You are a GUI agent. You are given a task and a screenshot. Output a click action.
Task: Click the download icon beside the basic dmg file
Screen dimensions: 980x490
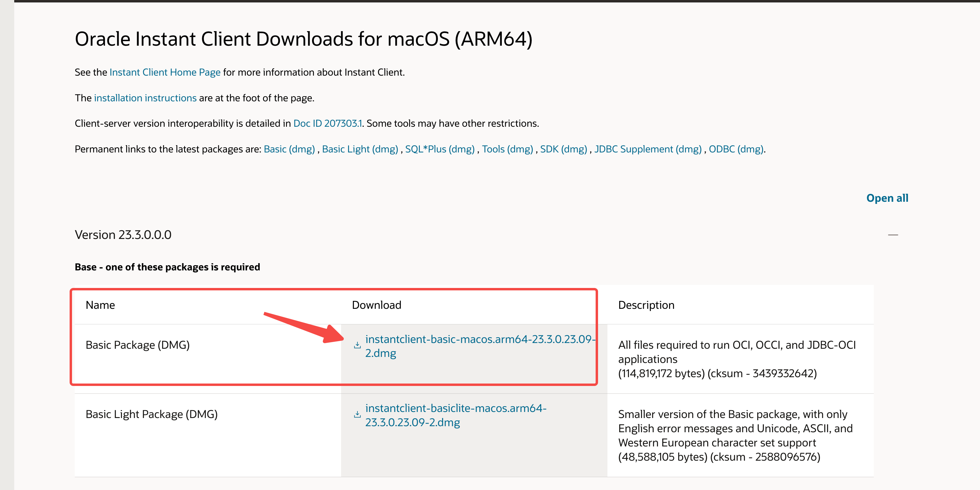click(357, 345)
